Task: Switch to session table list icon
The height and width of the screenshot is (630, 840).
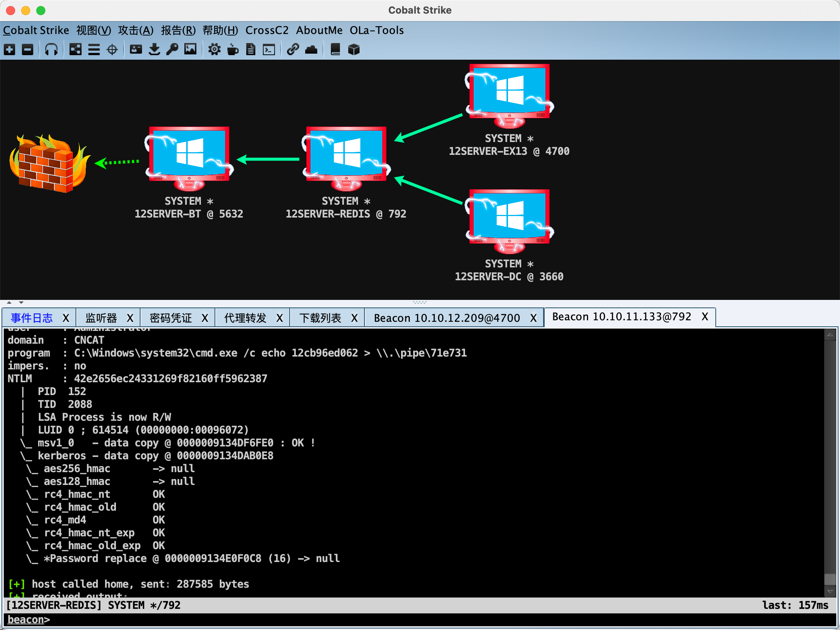Action: [94, 49]
